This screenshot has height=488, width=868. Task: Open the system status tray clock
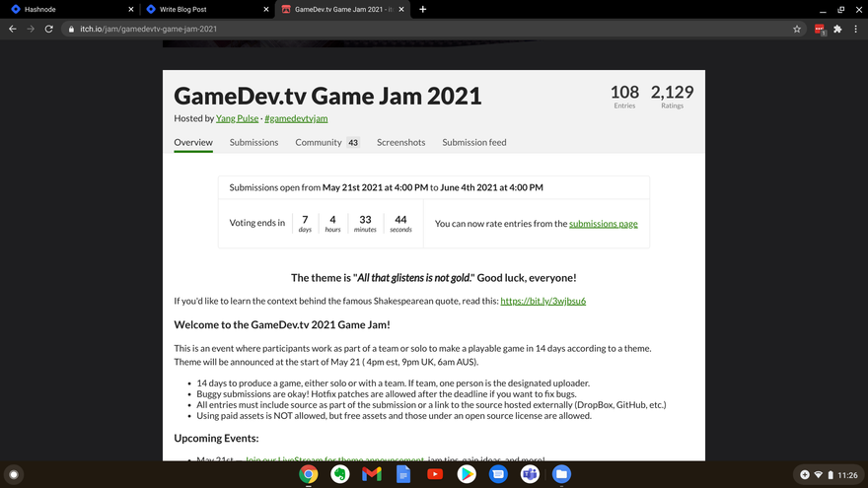click(x=846, y=475)
